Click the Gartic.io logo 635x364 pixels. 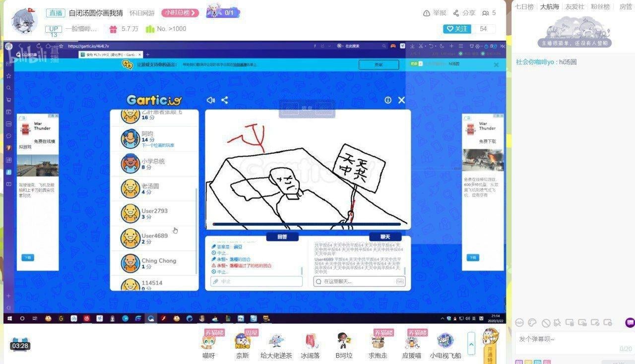pyautogui.click(x=154, y=100)
